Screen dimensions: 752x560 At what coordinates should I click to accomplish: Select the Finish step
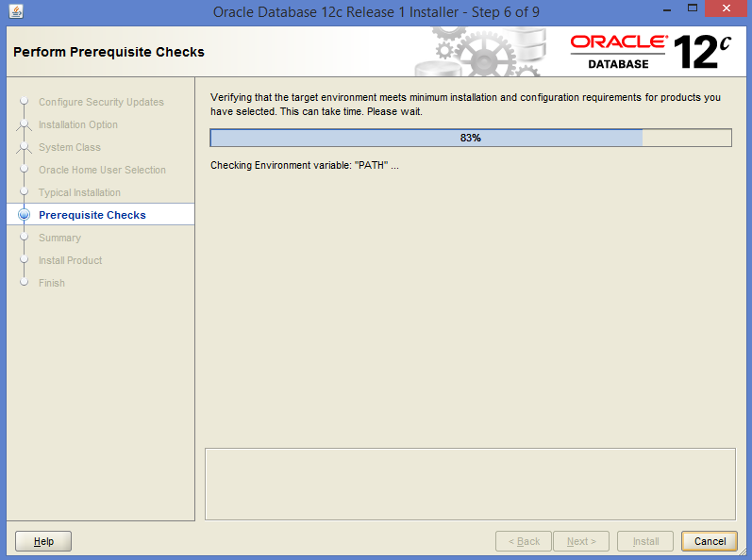pyautogui.click(x=52, y=283)
